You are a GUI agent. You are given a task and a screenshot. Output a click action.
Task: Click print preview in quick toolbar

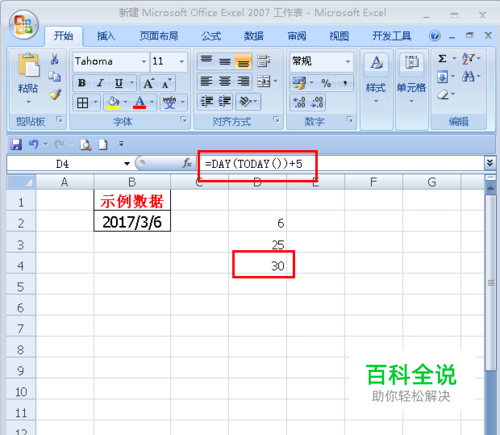pos(86,145)
